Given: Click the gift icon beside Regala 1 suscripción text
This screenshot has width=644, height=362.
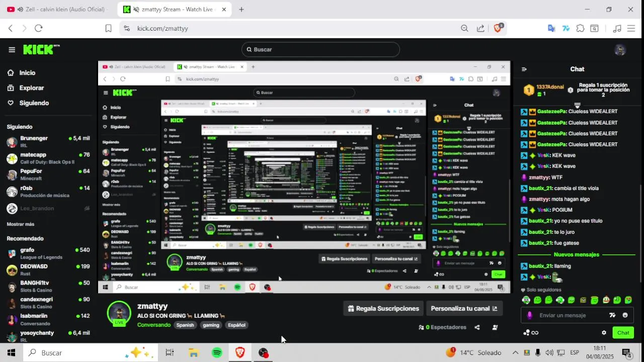Looking at the screenshot, I should pos(570,90).
